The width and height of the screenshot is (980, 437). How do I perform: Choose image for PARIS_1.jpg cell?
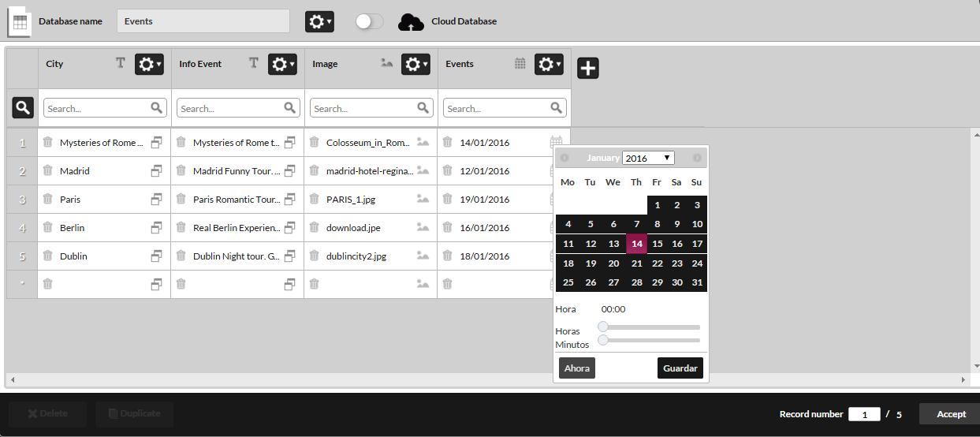click(423, 199)
